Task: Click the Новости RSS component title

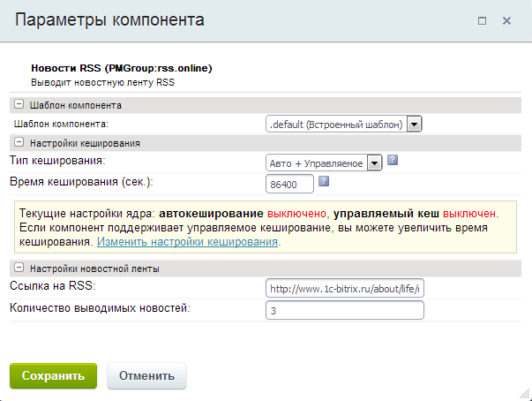Action: pyautogui.click(x=122, y=68)
